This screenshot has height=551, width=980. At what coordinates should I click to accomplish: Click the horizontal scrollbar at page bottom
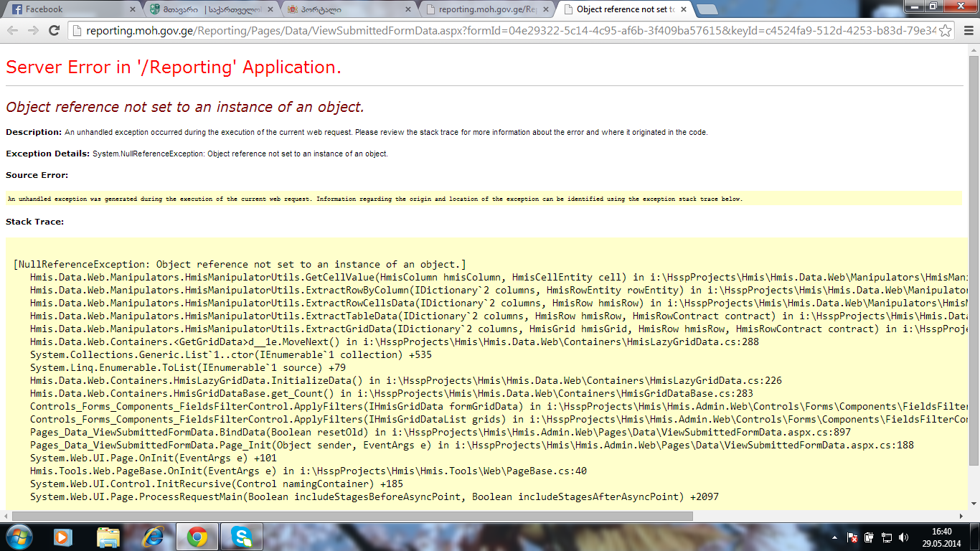(x=352, y=516)
